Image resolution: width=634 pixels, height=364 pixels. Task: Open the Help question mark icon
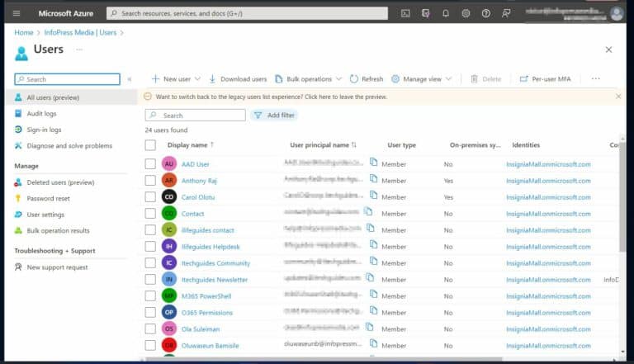[486, 13]
